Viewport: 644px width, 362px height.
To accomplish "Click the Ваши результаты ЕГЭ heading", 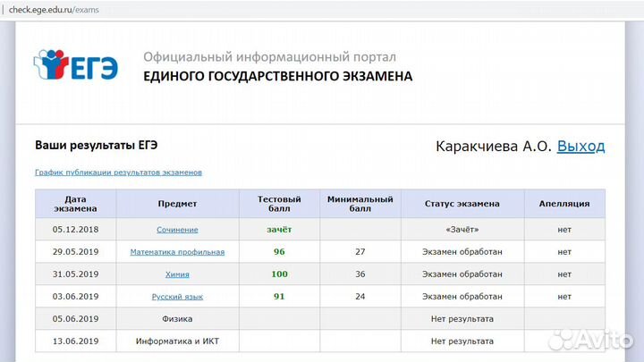I will [96, 146].
